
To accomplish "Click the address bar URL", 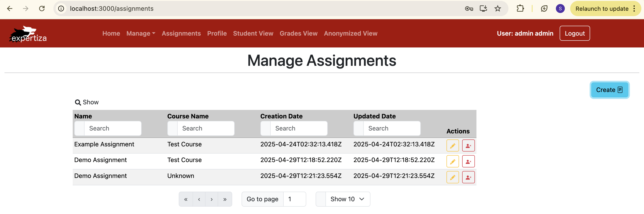I will (111, 9).
